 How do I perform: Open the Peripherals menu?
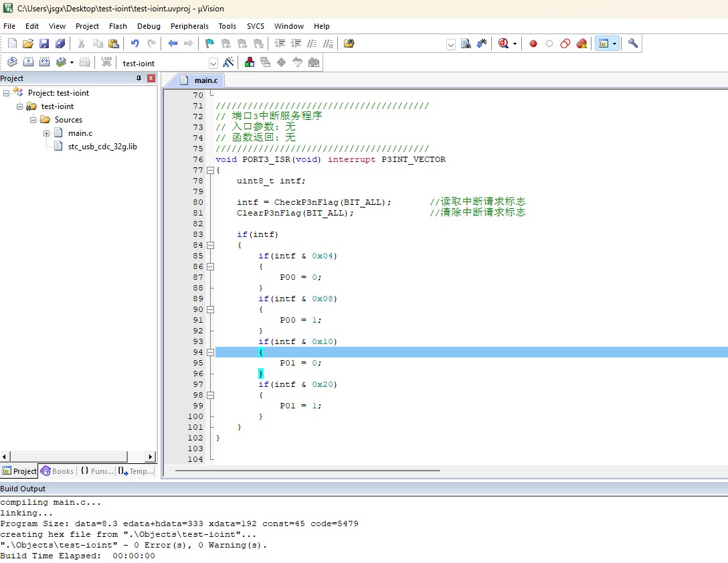pos(189,26)
